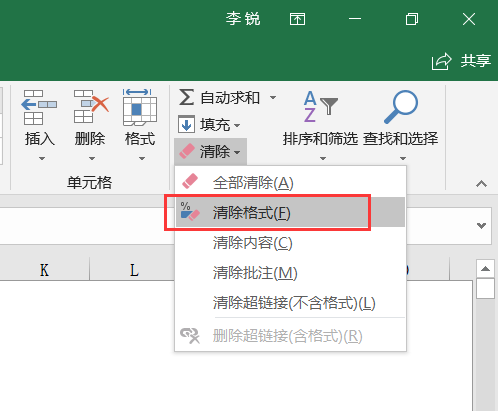
Task: Collapse the ribbon with the chevron
Action: coord(481,184)
